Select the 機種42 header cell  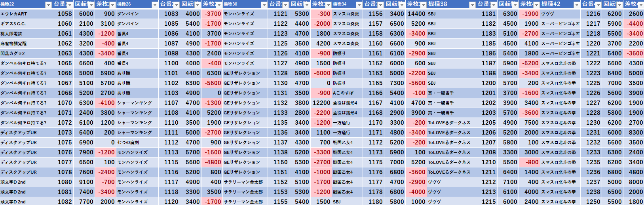pyautogui.click(x=560, y=4)
